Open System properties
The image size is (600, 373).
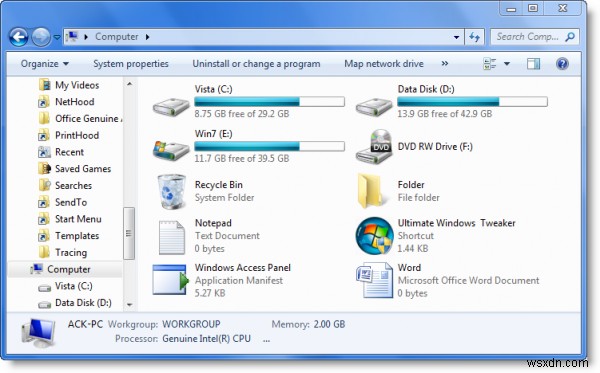pos(130,64)
